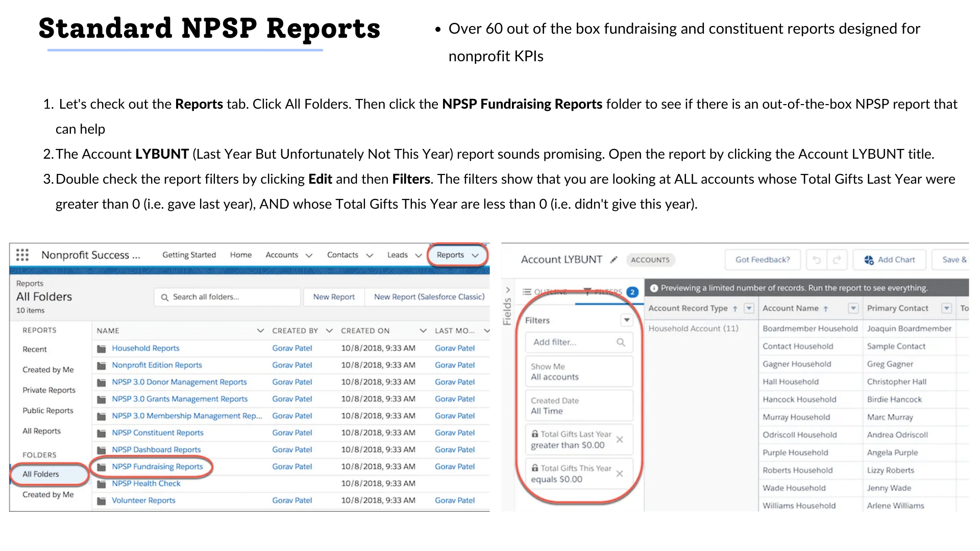
Task: Click the pencil edit icon beside Account LYBUNT
Action: pyautogui.click(x=614, y=260)
